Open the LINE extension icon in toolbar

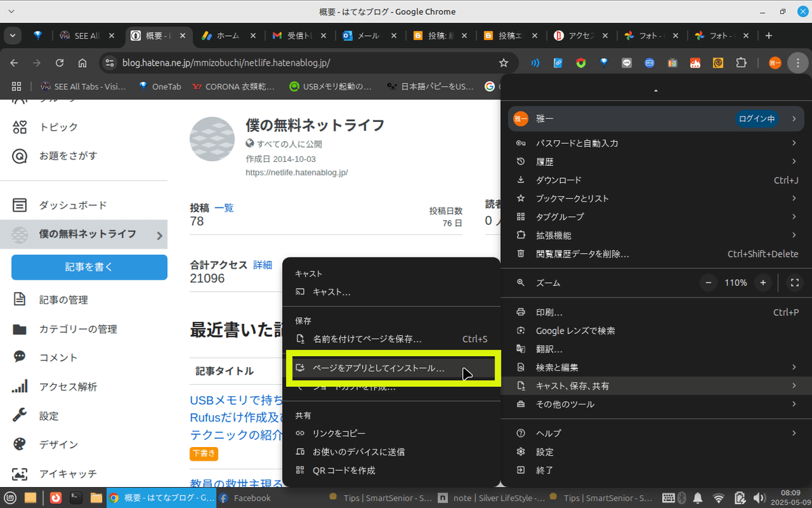pos(626,62)
